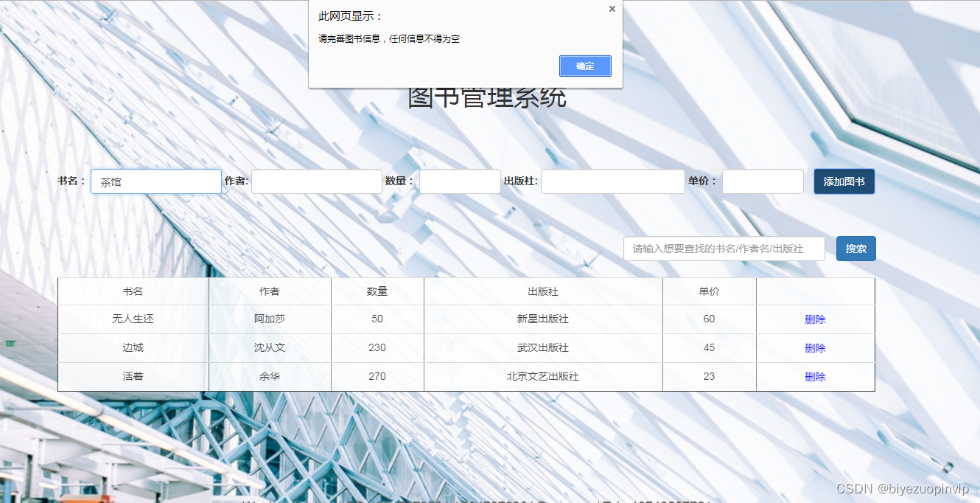Screen dimensions: 980x503
Task: Delete the 边城 row via 删除 link
Action: 815,348
